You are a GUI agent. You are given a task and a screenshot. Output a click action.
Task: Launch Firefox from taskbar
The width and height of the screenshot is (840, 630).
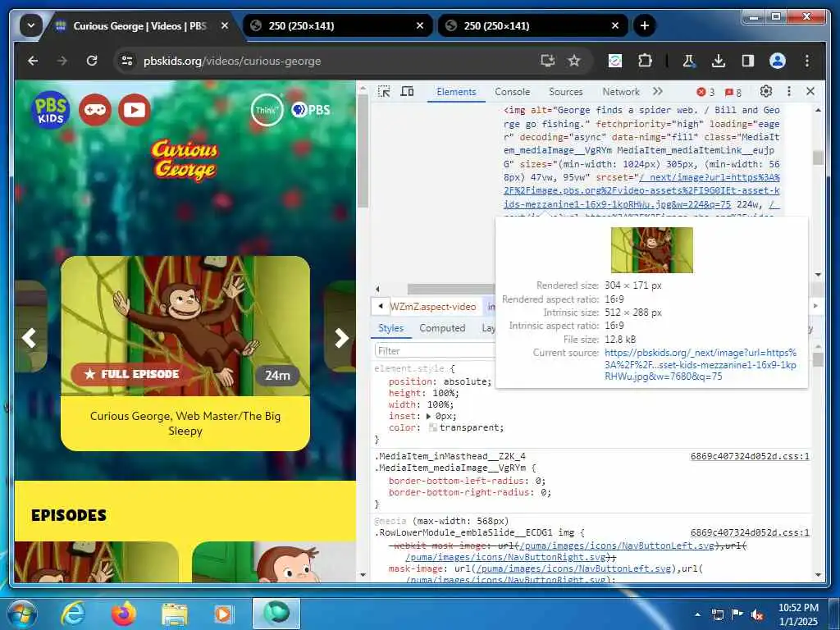[x=125, y=614]
